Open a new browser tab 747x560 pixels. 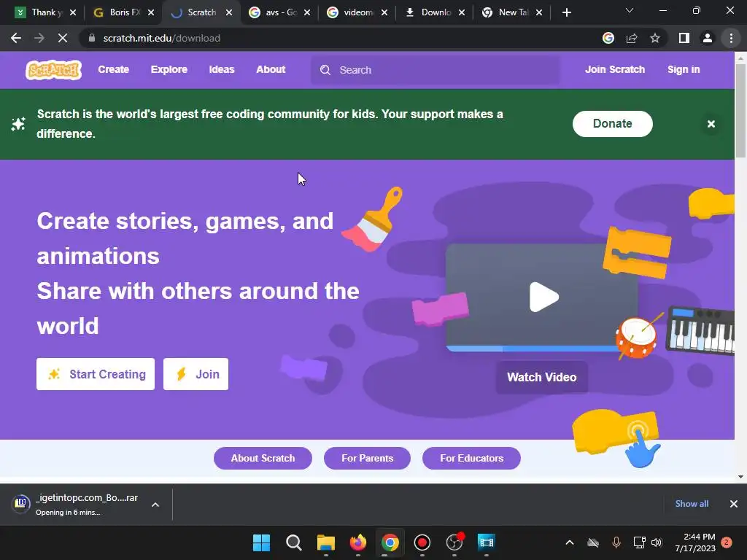coord(566,12)
